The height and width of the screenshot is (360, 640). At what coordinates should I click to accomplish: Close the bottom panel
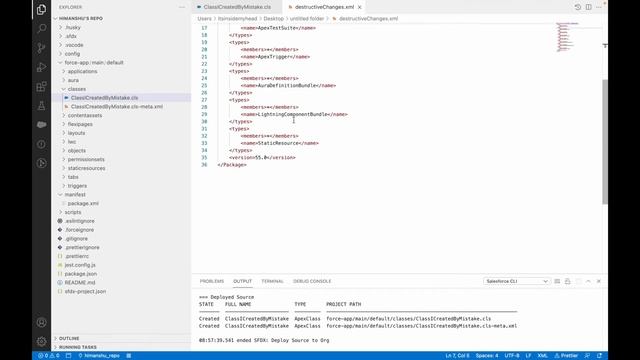[599, 281]
